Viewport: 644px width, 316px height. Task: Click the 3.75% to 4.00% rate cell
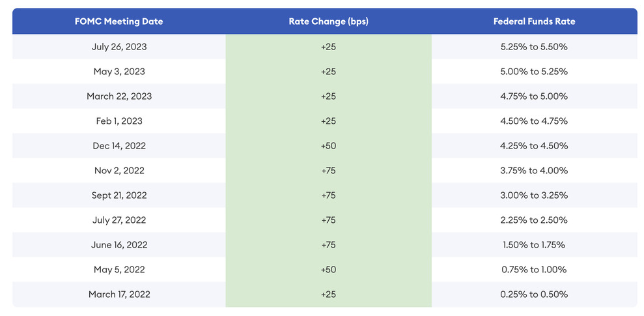tap(534, 170)
